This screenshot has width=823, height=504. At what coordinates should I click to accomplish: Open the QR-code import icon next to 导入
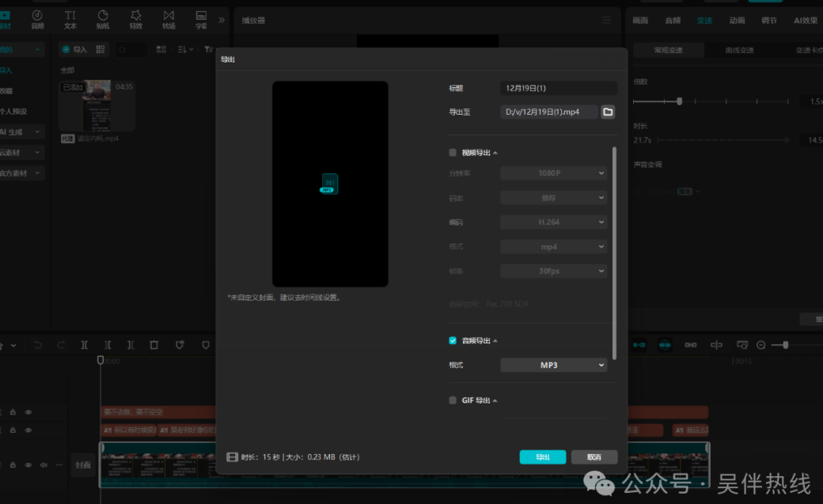pos(101,49)
